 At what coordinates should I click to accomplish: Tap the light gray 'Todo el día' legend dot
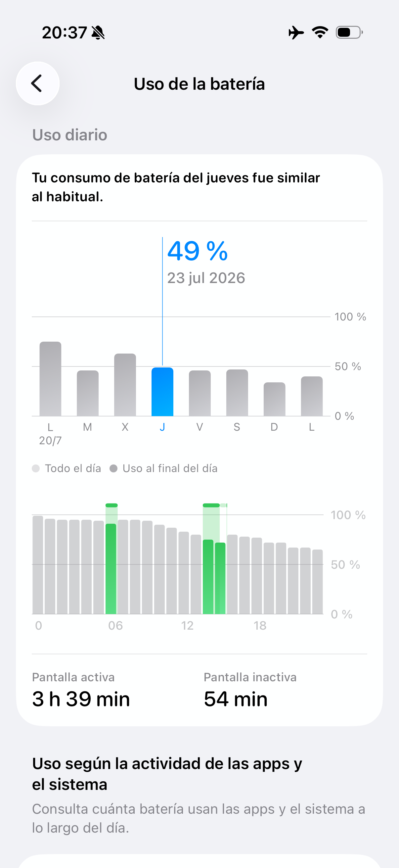(36, 468)
